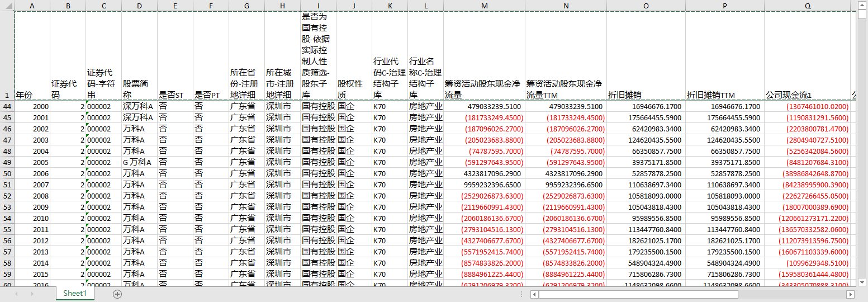This screenshot has width=868, height=302.
Task: Click the 公司现金流1 header cell
Action: click(808, 56)
